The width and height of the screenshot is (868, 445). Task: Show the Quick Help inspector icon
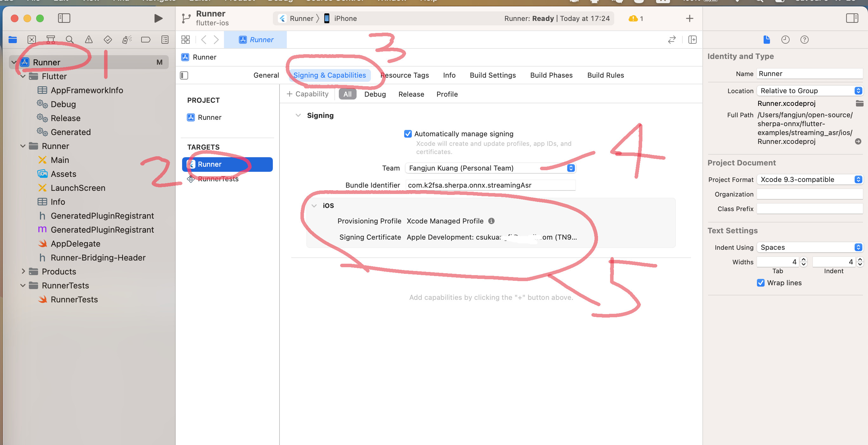tap(804, 40)
